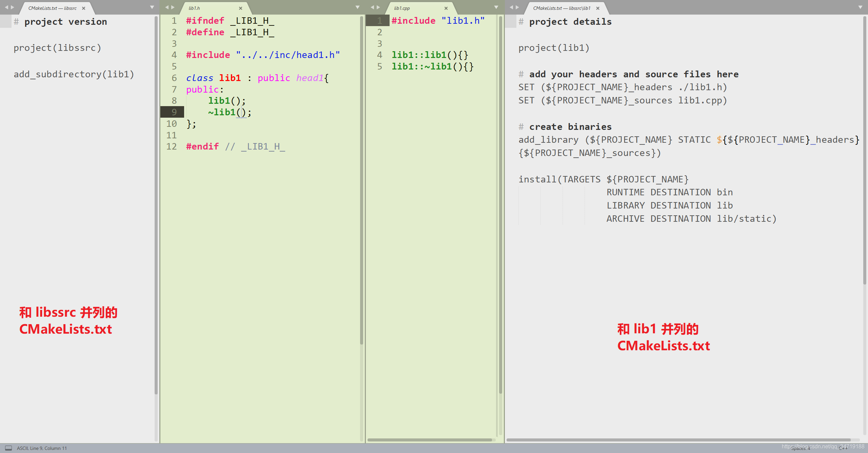
Task: Click 'lib1::~lib1(){}' definition in lib1.cpp
Action: [433, 66]
